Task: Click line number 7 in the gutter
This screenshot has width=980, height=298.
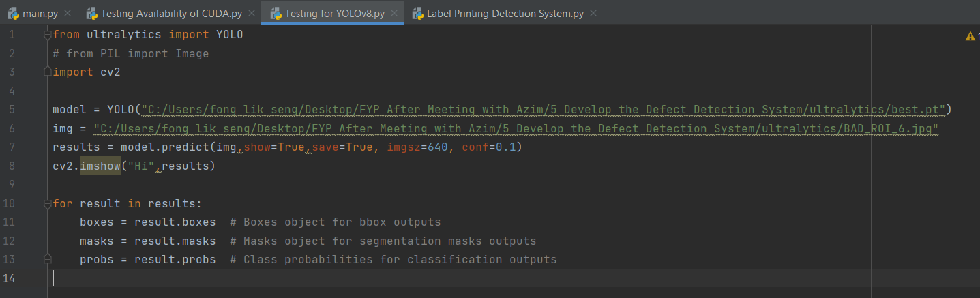Action: [x=12, y=147]
